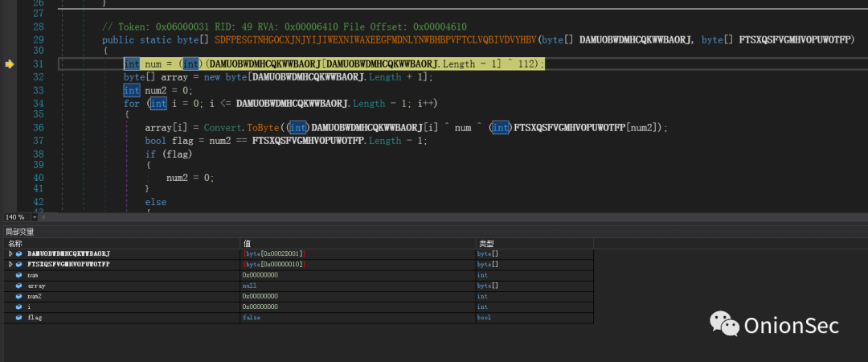Click the byte[] array = new byte line
This screenshot has width=868, height=362.
278,77
